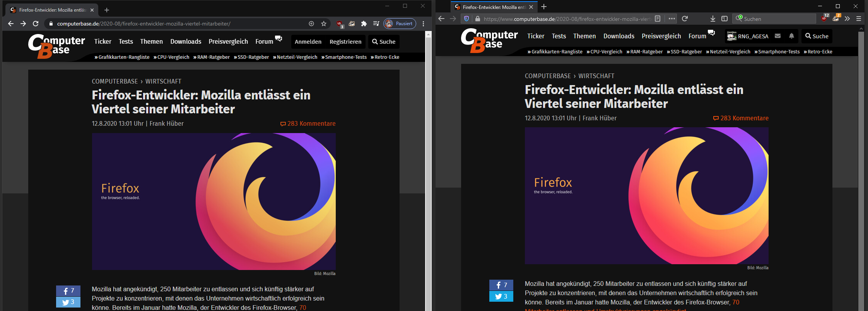Share on Facebook button in Firefox window
This screenshot has width=868, height=311.
point(501,285)
